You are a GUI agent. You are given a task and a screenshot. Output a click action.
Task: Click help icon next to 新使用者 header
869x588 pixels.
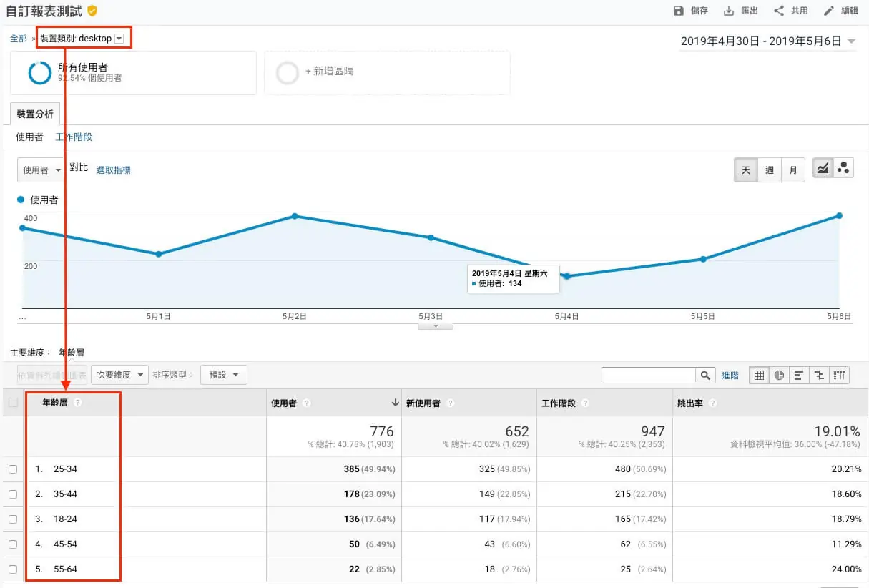450,403
